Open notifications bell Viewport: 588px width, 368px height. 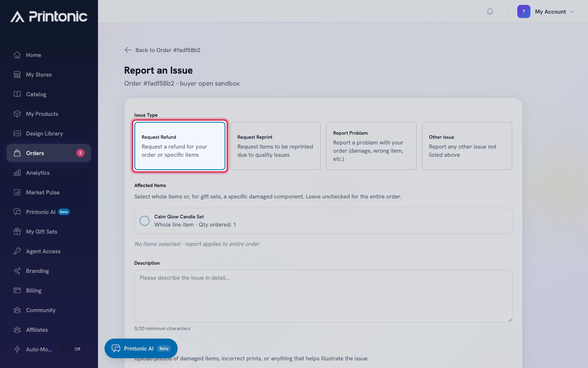tap(490, 11)
